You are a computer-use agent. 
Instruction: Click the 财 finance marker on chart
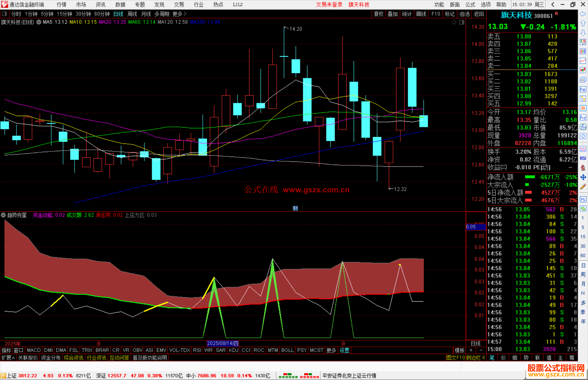pyautogui.click(x=295, y=208)
